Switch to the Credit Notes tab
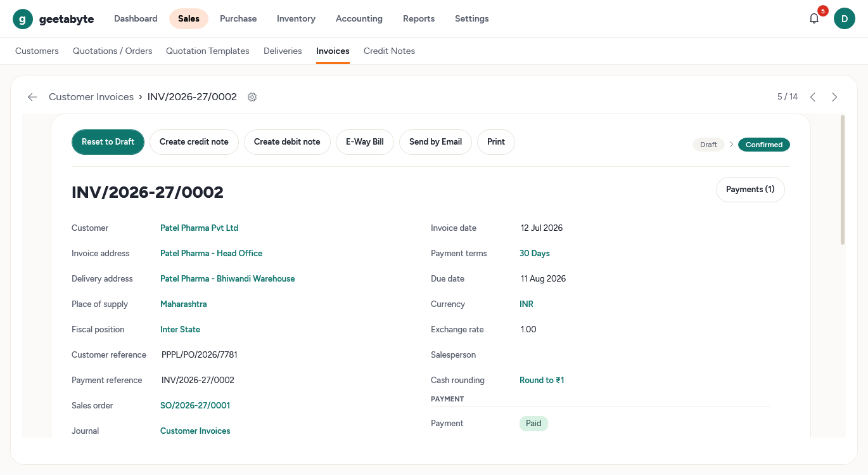This screenshot has height=475, width=868. click(x=389, y=51)
